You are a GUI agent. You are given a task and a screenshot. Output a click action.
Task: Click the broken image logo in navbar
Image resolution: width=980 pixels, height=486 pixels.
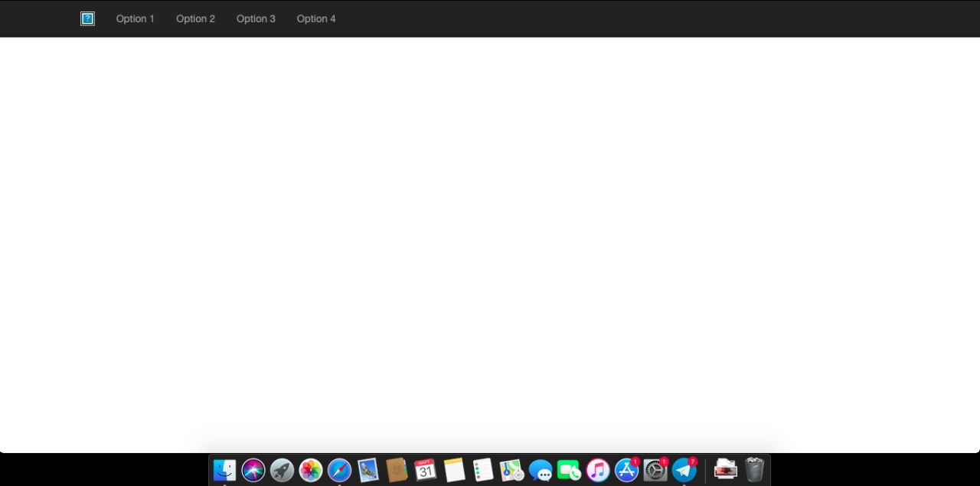87,18
